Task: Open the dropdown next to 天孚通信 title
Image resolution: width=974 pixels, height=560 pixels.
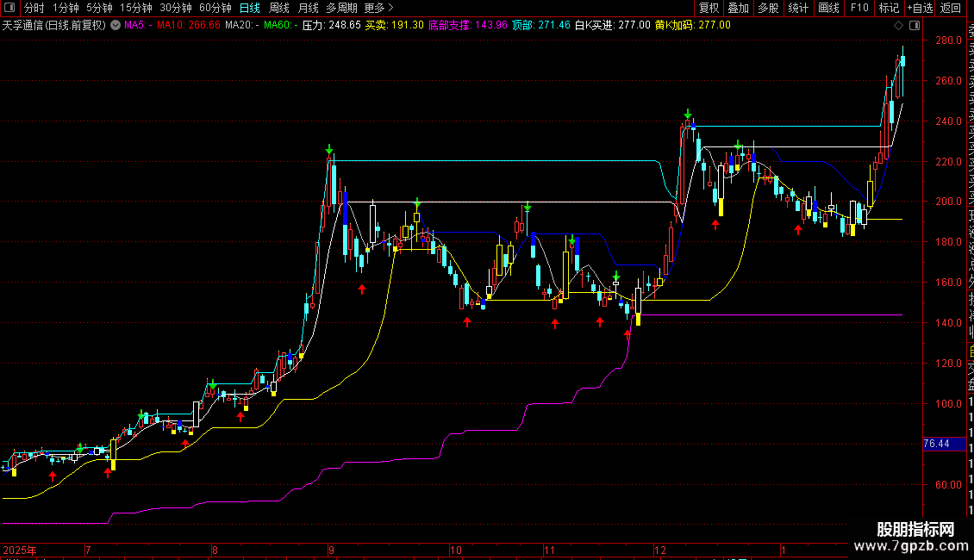Action: pos(116,26)
